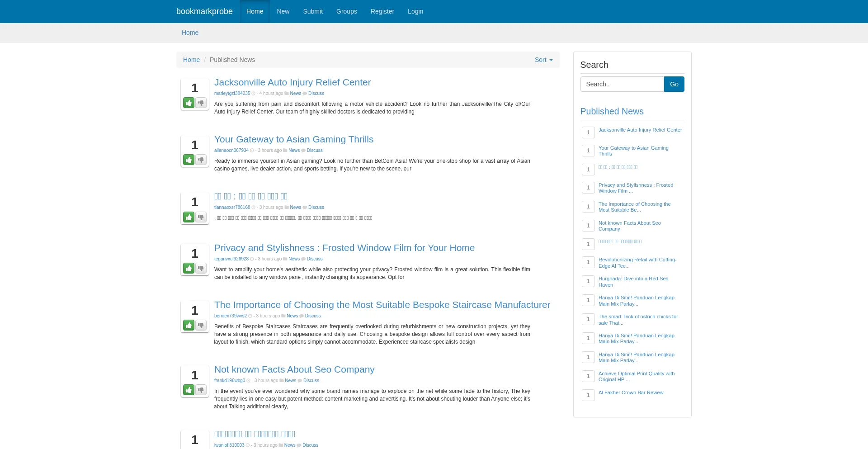The image size is (868, 449).
Task: Downvote the Frosted Window Film post
Action: point(201,269)
